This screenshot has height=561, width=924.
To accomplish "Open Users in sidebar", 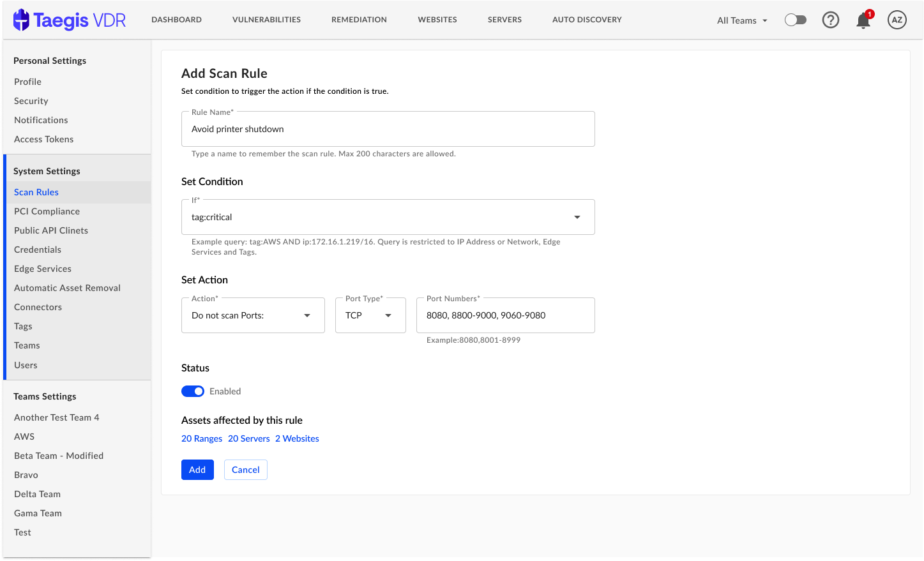I will click(26, 365).
